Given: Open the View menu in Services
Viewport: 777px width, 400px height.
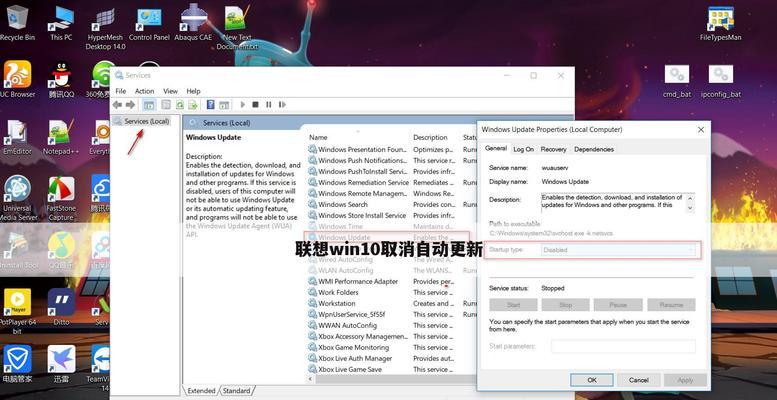Looking at the screenshot, I should (170, 91).
